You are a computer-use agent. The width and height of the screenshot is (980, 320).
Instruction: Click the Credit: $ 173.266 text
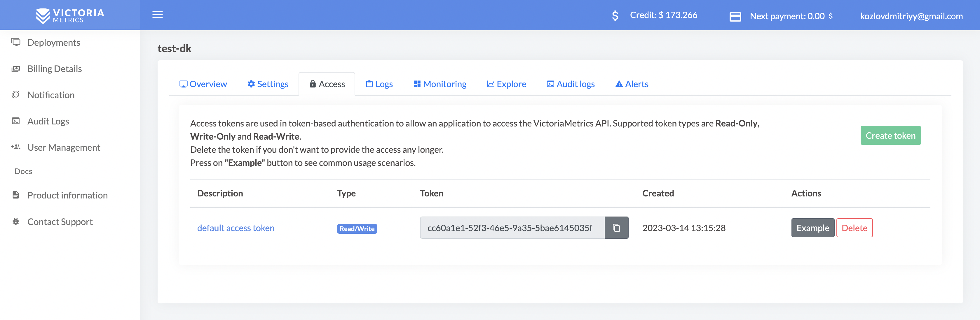(x=663, y=15)
